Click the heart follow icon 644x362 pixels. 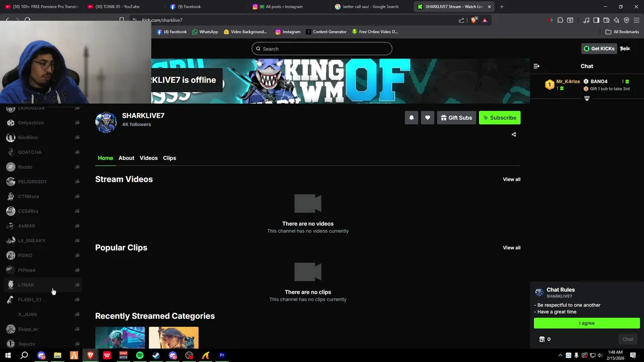(428, 118)
